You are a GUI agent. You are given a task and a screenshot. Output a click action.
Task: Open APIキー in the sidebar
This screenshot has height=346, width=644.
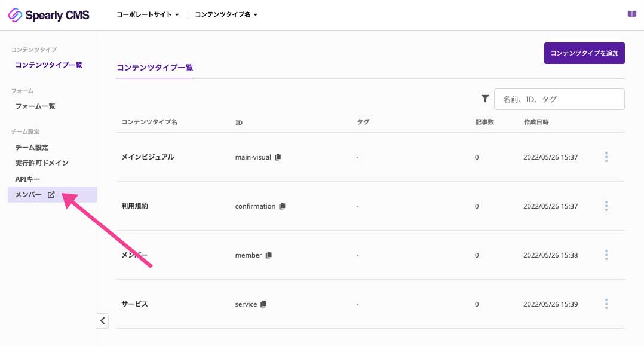[x=27, y=179]
